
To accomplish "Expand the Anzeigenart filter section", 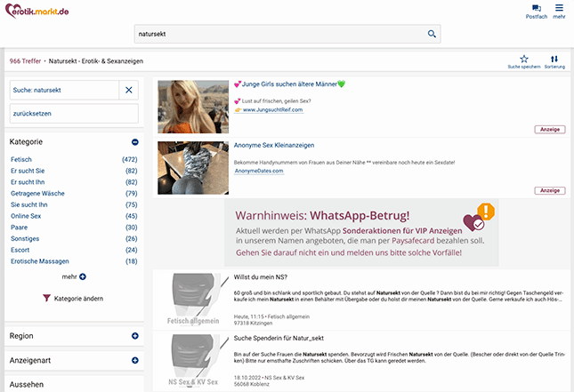I will click(x=134, y=361).
